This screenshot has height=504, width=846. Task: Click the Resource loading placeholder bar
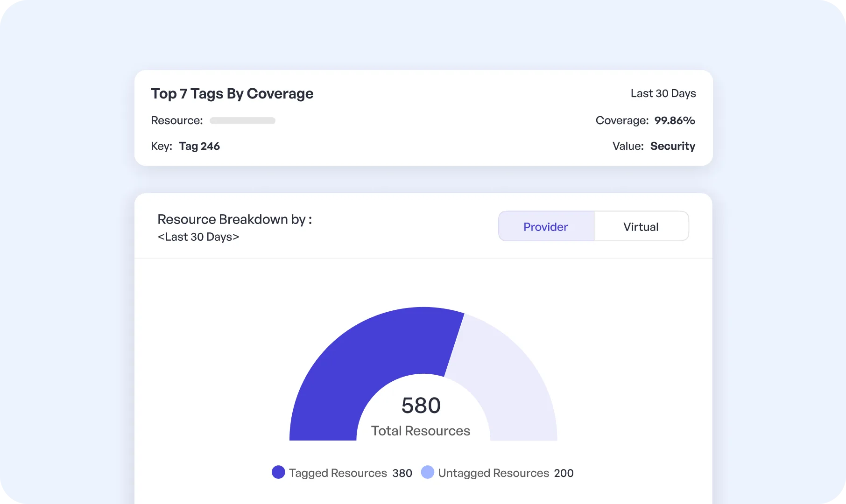click(x=242, y=120)
